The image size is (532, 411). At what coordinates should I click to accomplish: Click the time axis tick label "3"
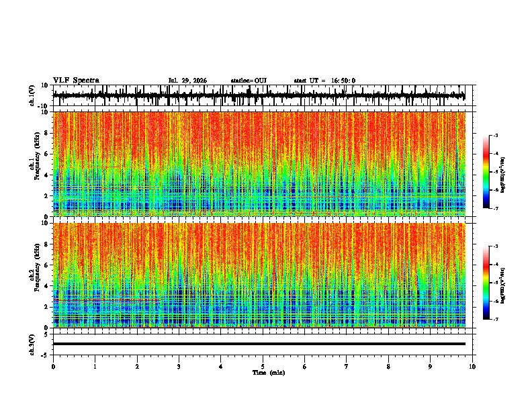179,367
